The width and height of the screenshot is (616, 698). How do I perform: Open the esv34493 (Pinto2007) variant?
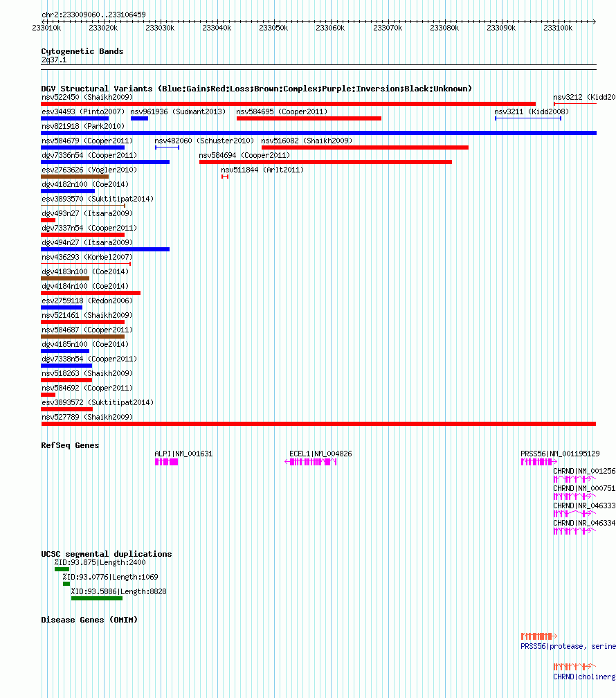(83, 111)
